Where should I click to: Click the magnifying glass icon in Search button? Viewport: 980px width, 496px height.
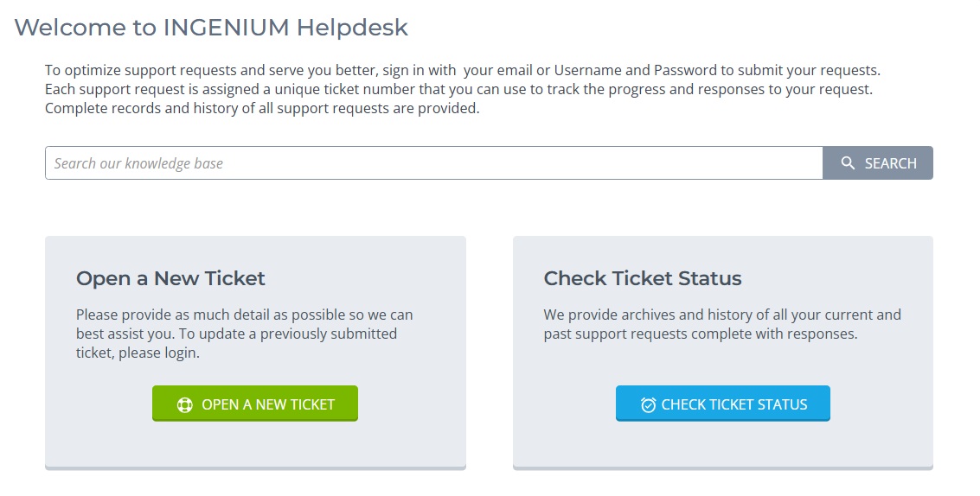click(x=848, y=163)
